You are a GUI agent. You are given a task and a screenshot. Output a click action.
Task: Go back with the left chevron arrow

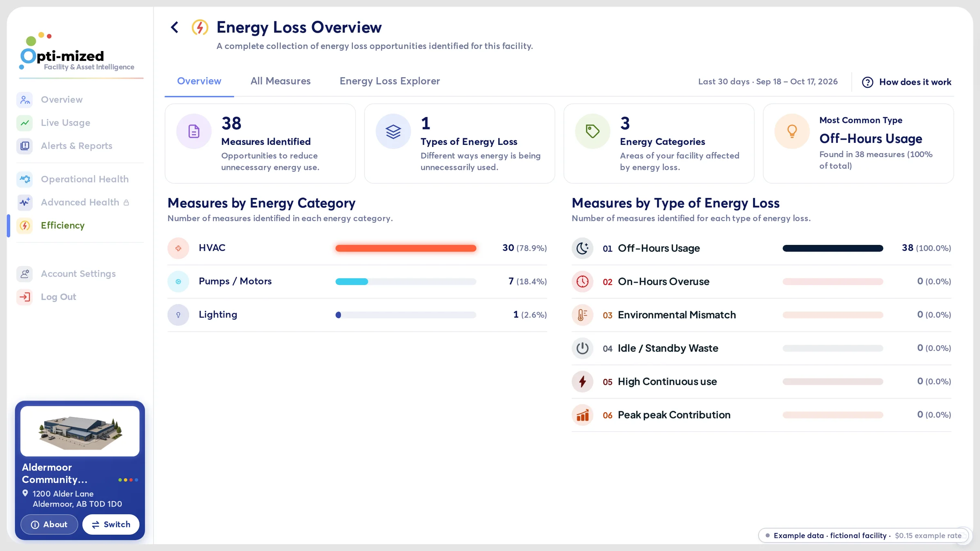[x=175, y=27]
